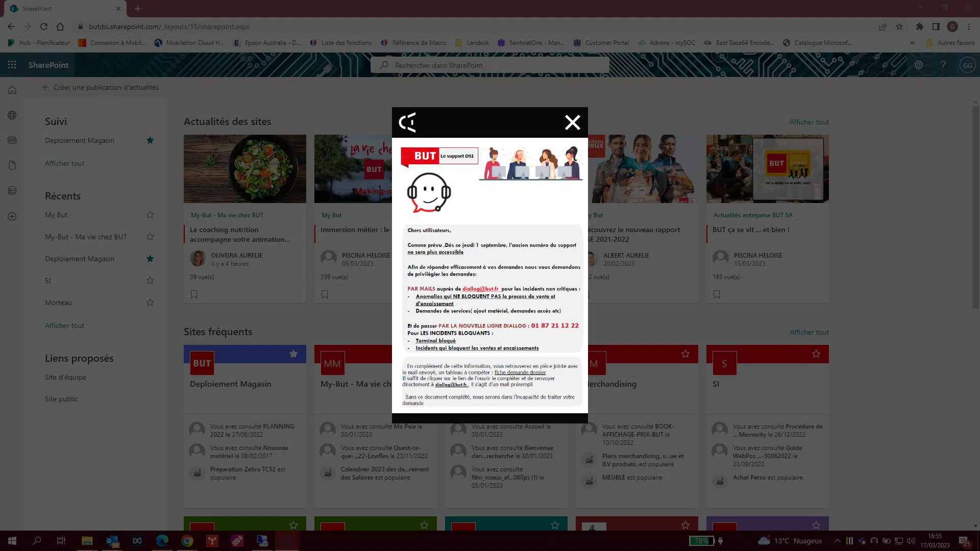Open fiche demande dossier link in popup
The width and height of the screenshot is (980, 551).
pyautogui.click(x=520, y=372)
